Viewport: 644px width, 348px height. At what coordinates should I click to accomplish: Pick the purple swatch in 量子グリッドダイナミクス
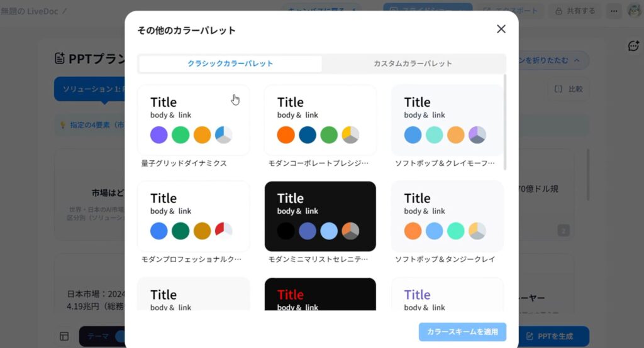(x=159, y=134)
